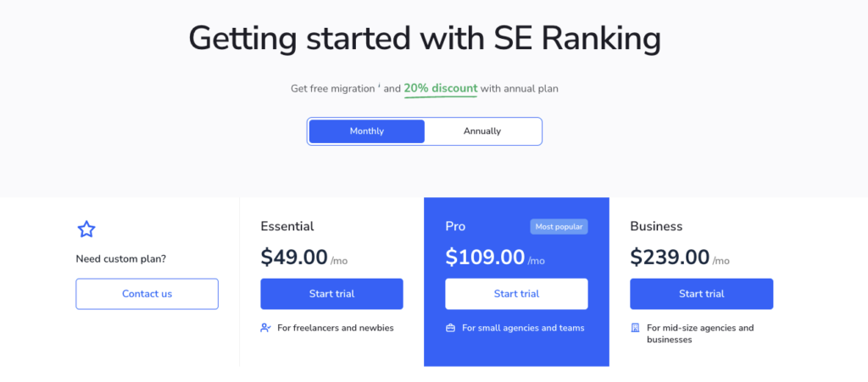Switch billing to Monthly

pyautogui.click(x=366, y=131)
